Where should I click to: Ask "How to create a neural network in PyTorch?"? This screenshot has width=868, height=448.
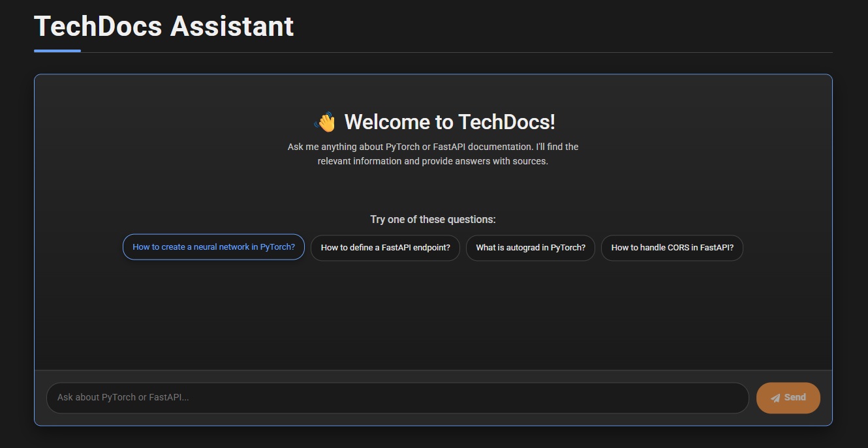tap(213, 247)
